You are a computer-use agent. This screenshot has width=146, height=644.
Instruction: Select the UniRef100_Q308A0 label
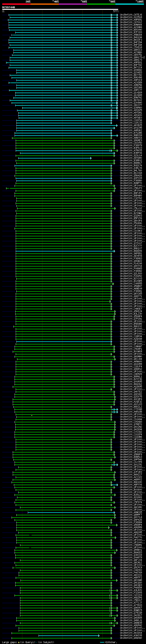click(131, 103)
